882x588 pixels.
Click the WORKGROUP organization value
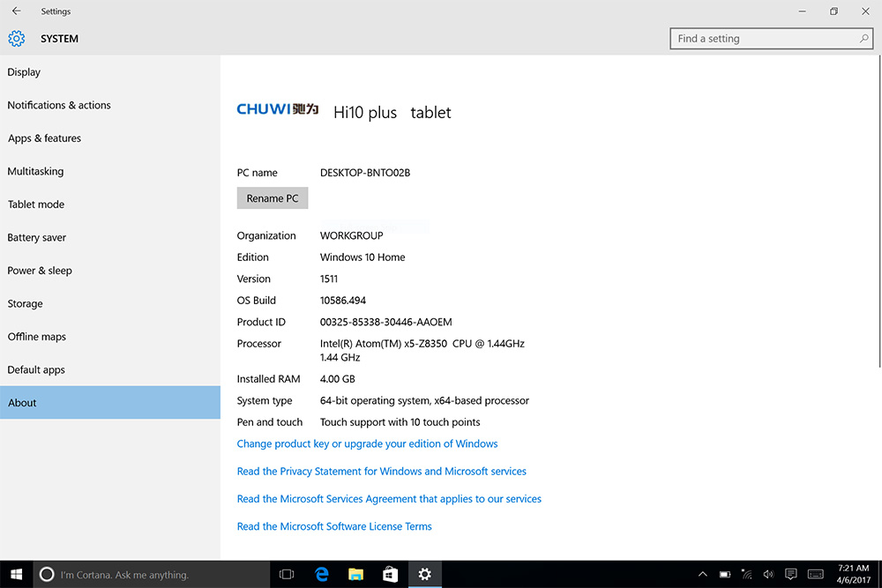tap(352, 235)
